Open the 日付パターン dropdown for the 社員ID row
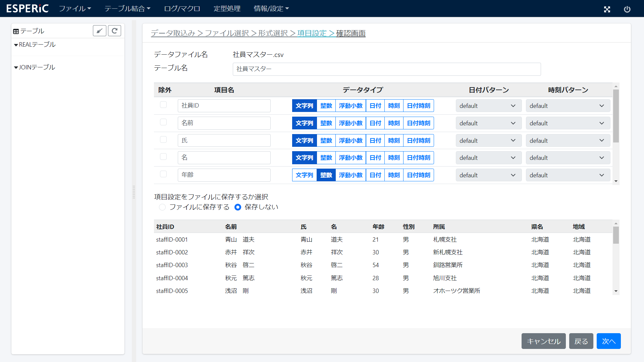The height and width of the screenshot is (362, 644). pyautogui.click(x=488, y=105)
